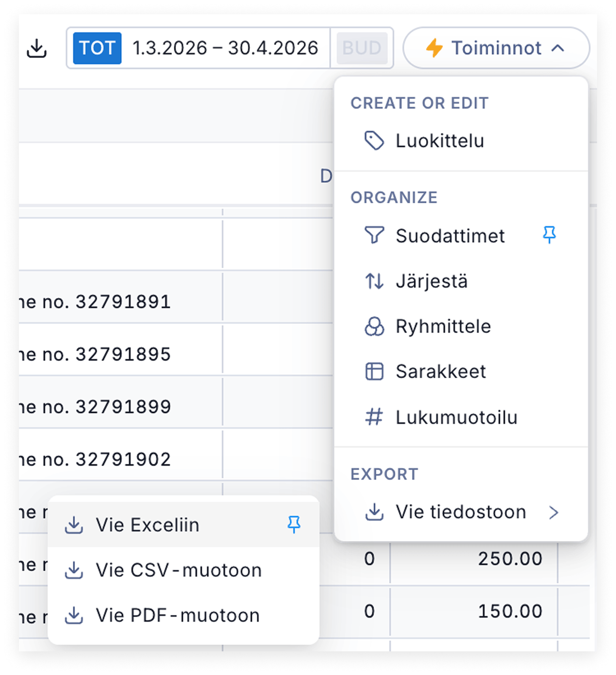
Task: Open Lukumuotoilu number formatting
Action: (x=461, y=417)
